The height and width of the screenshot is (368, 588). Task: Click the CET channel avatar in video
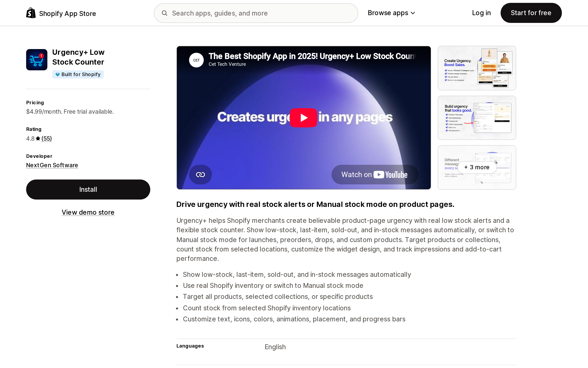tap(196, 60)
